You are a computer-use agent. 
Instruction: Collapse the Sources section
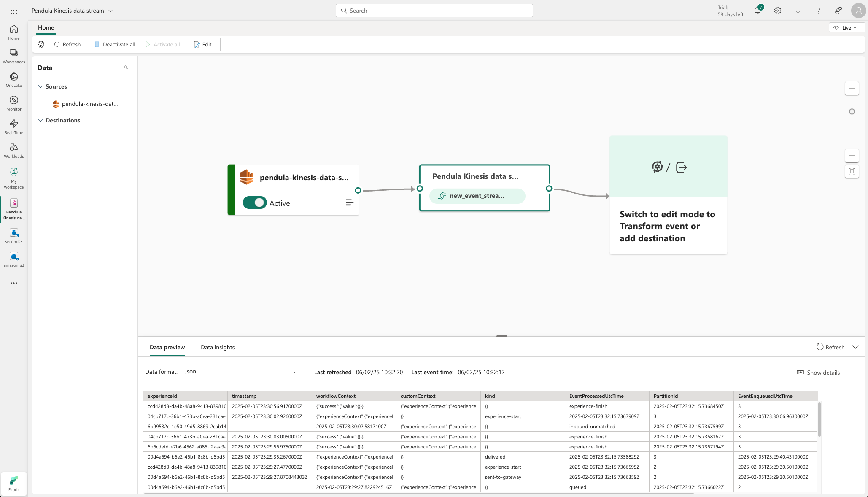click(x=40, y=86)
